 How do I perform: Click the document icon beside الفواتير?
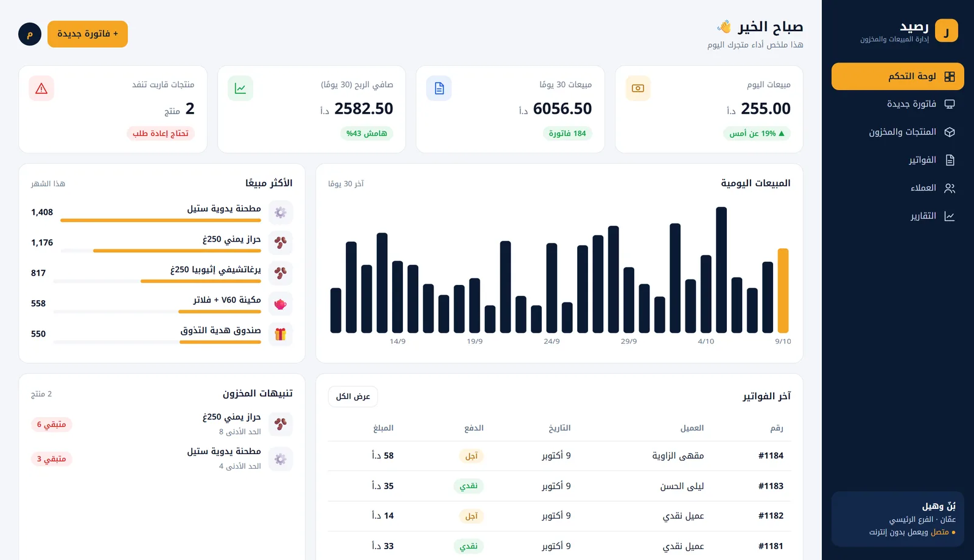[x=950, y=160]
